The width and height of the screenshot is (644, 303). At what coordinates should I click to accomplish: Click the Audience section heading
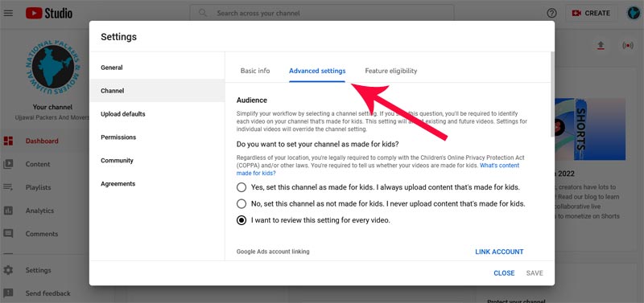252,100
